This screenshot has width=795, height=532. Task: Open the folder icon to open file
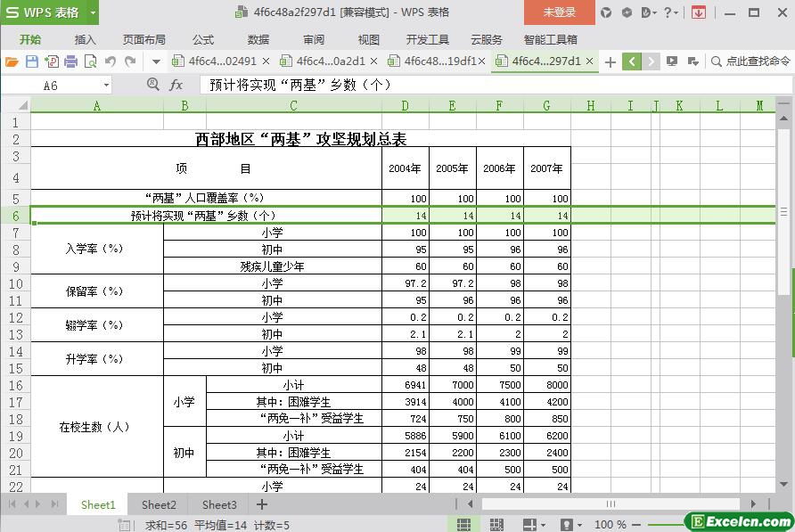point(12,61)
